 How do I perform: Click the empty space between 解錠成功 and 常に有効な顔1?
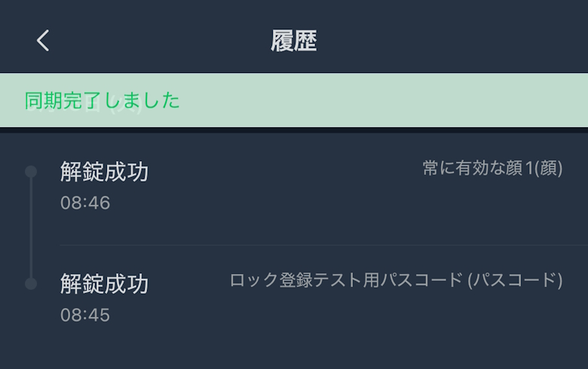click(286, 172)
